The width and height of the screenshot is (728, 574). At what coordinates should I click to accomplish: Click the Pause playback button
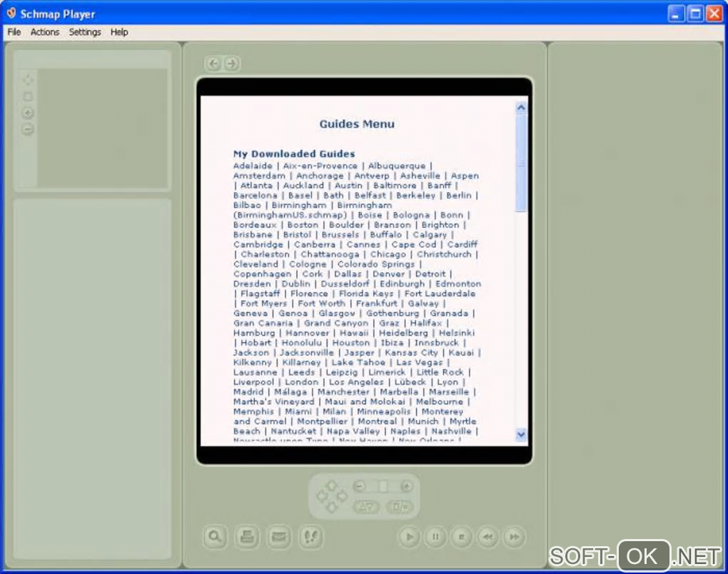(435, 537)
